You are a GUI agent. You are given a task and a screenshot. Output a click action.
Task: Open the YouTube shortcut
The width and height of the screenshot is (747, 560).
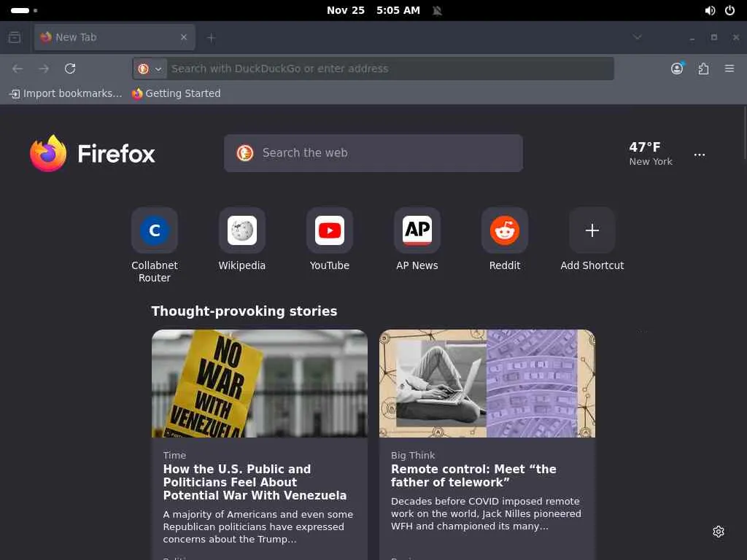tap(330, 239)
